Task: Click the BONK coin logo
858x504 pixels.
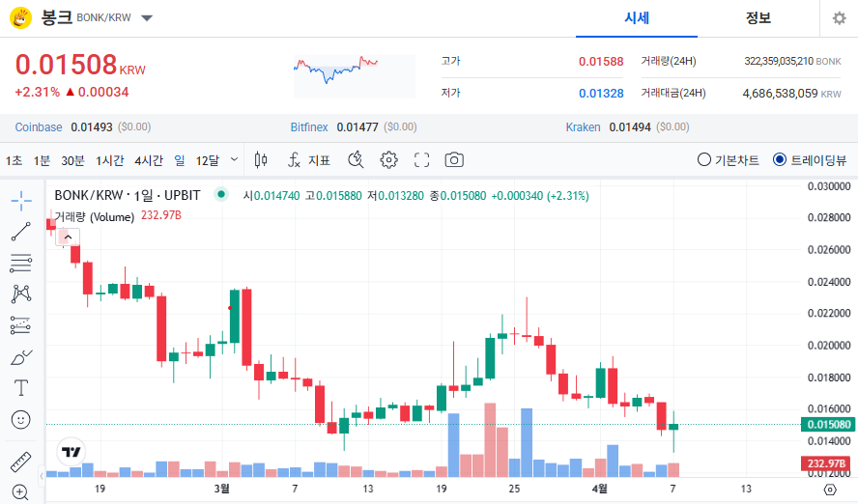Action: pyautogui.click(x=21, y=18)
